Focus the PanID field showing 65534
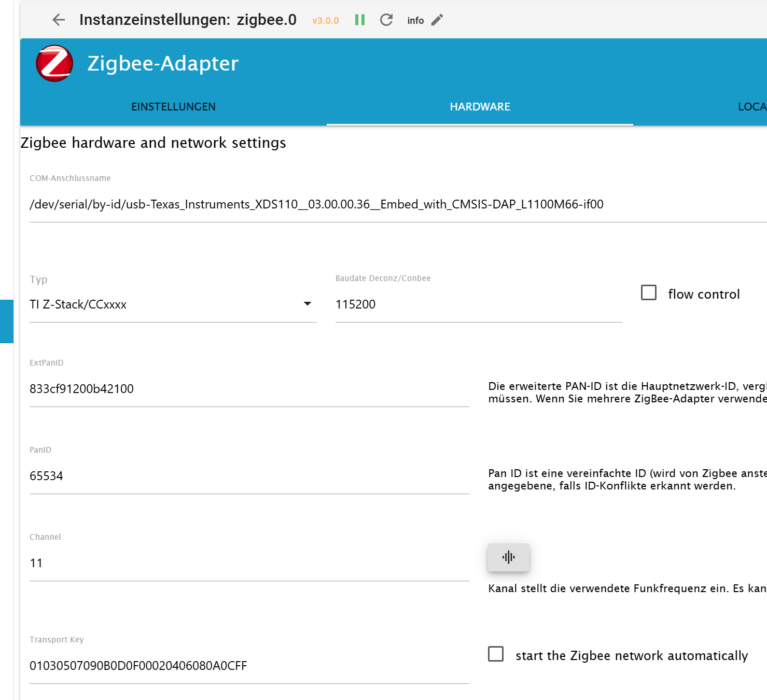This screenshot has width=767, height=700. tap(249, 476)
